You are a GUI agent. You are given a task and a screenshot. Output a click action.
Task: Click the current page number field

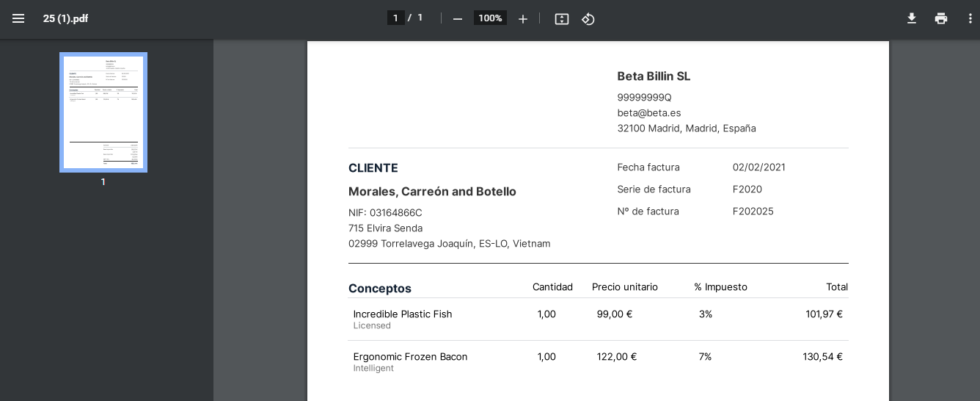tap(396, 18)
